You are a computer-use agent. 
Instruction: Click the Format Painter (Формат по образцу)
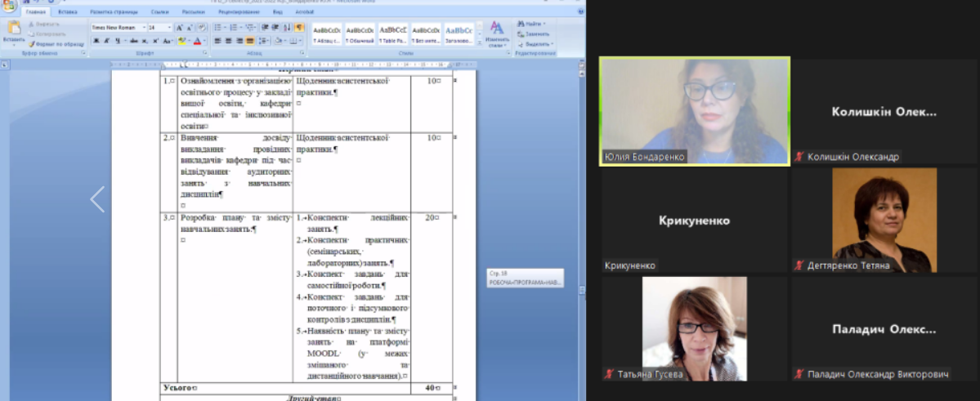pyautogui.click(x=56, y=44)
